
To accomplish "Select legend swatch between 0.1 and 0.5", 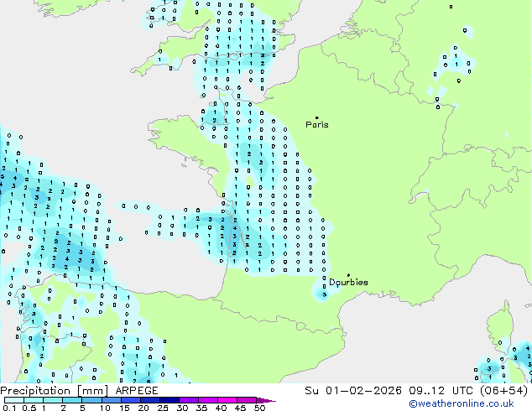I will (x=13, y=400).
